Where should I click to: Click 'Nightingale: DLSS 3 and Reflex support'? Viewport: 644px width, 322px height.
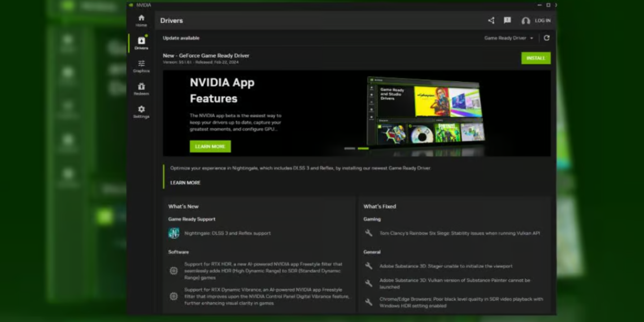[228, 233]
